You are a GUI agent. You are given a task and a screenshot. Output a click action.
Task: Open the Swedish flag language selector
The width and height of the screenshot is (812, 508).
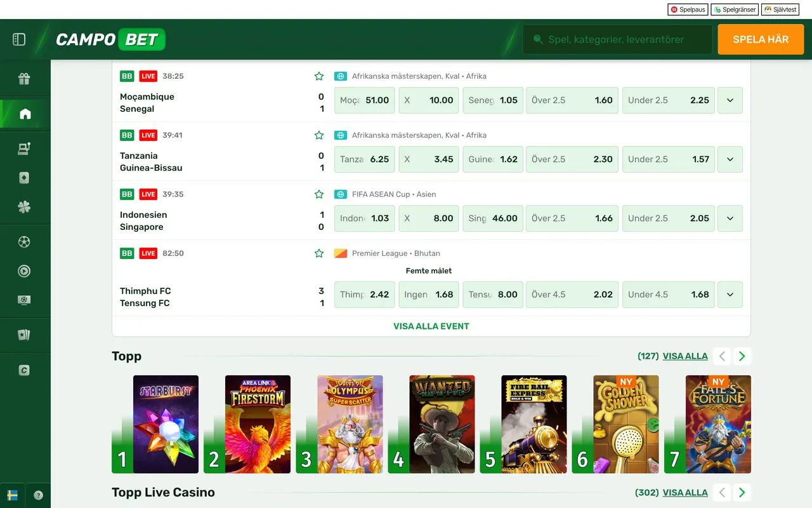[x=13, y=495]
